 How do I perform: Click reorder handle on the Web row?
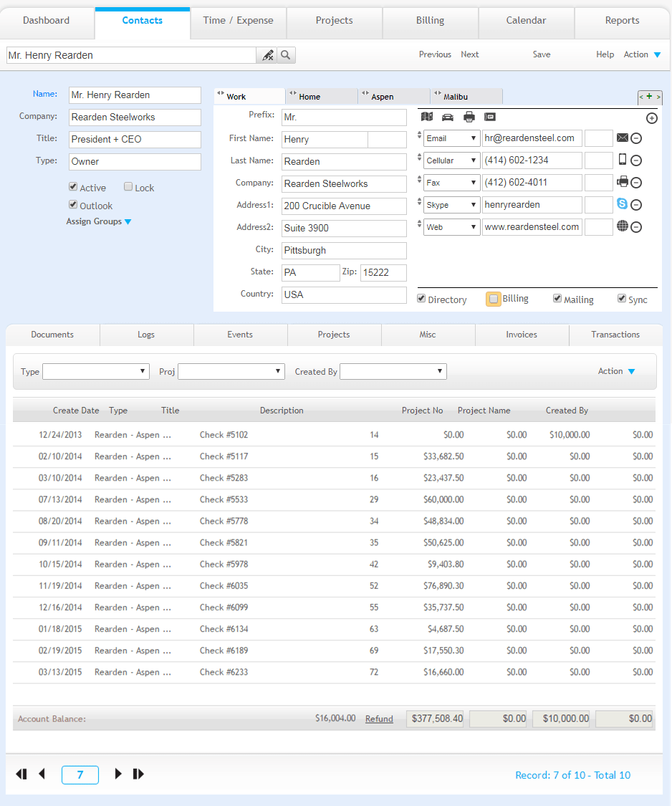(419, 224)
